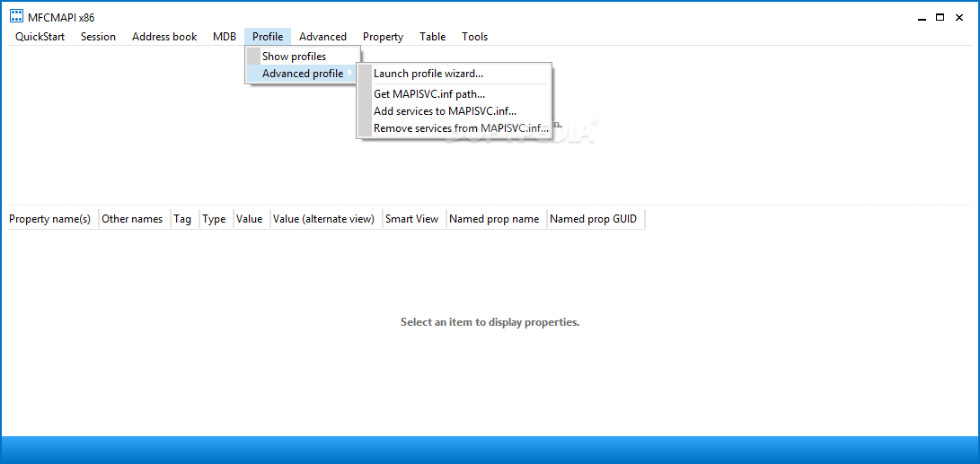
Task: Click Value (alternate view) column header
Action: 326,219
